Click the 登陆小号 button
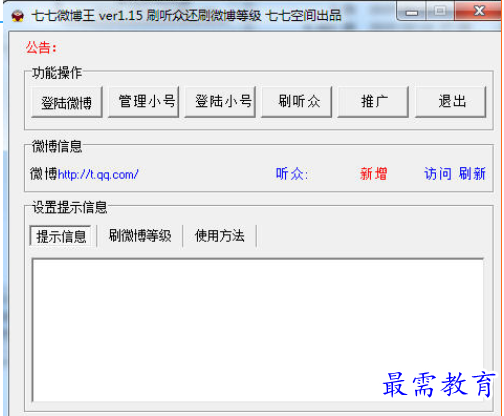504x416 pixels. pyautogui.click(x=220, y=102)
